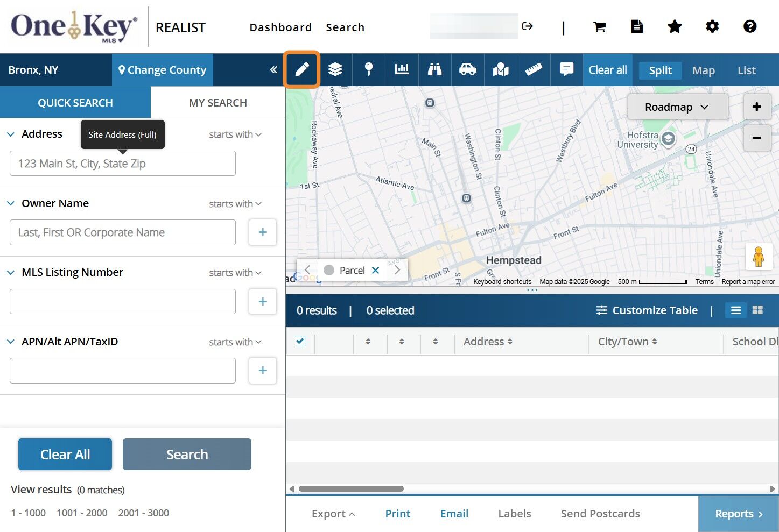Click the Change County button
779x532 pixels.
pos(163,70)
